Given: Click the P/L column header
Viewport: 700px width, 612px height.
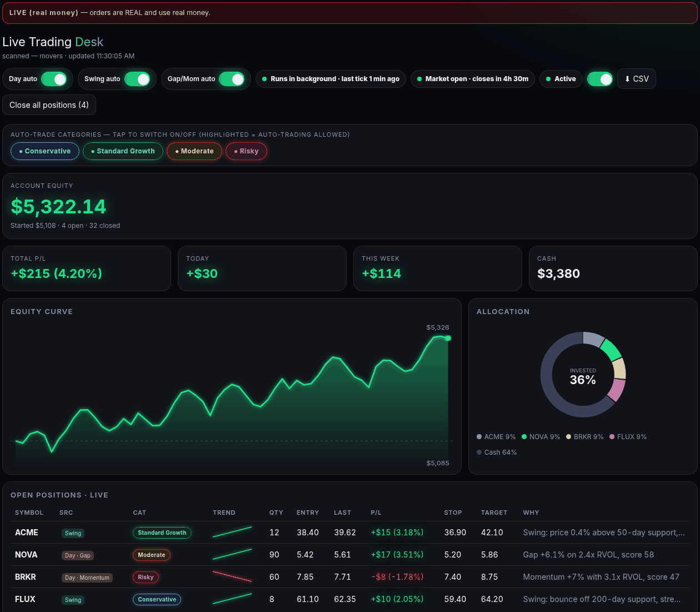Looking at the screenshot, I should pyautogui.click(x=376, y=513).
